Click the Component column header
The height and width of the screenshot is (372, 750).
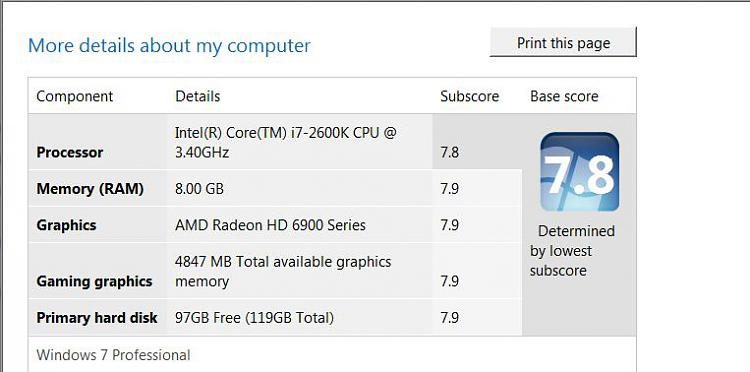(x=75, y=96)
